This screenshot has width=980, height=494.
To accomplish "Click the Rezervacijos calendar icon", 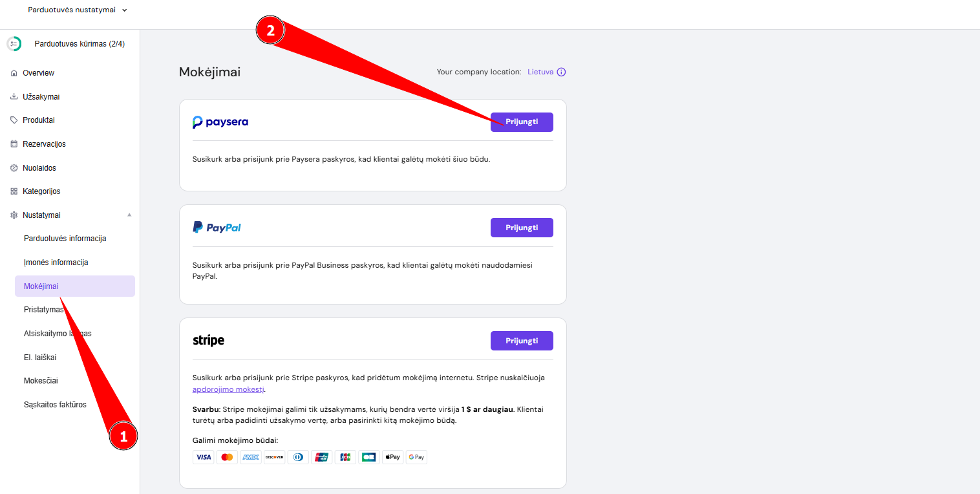I will pos(14,144).
